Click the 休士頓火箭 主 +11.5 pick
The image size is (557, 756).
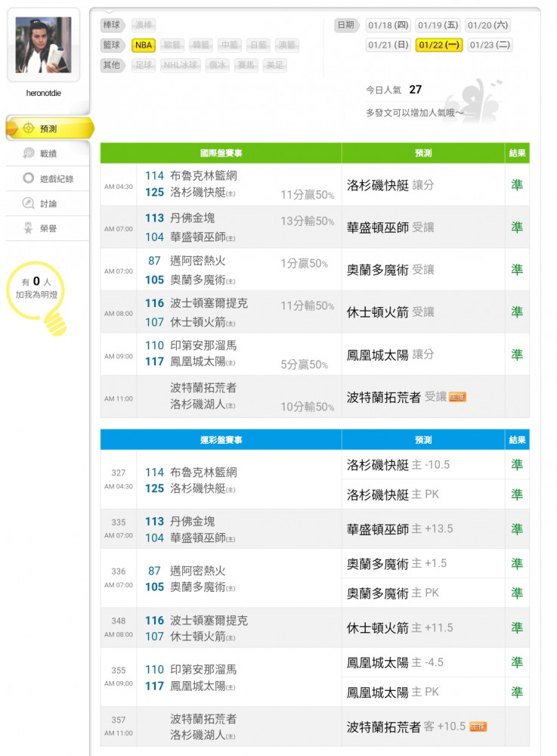coord(400,627)
